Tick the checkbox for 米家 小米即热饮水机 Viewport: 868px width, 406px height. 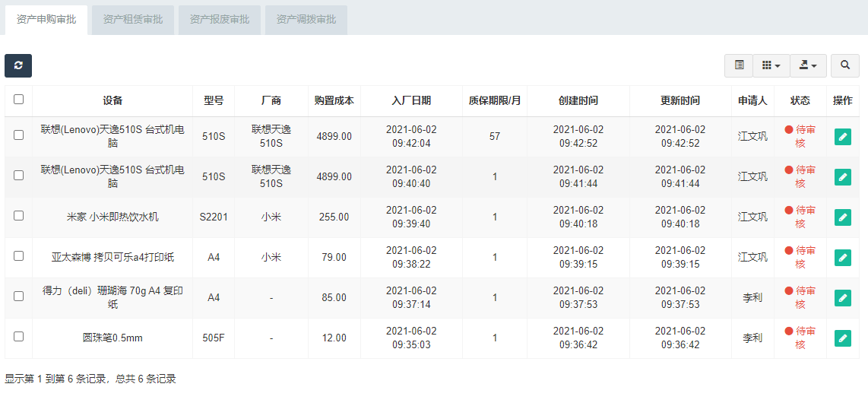19,215
